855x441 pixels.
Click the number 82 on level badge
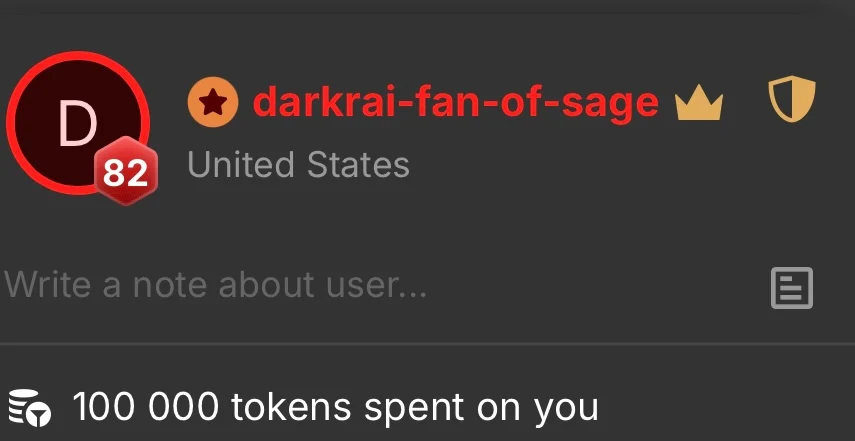125,173
